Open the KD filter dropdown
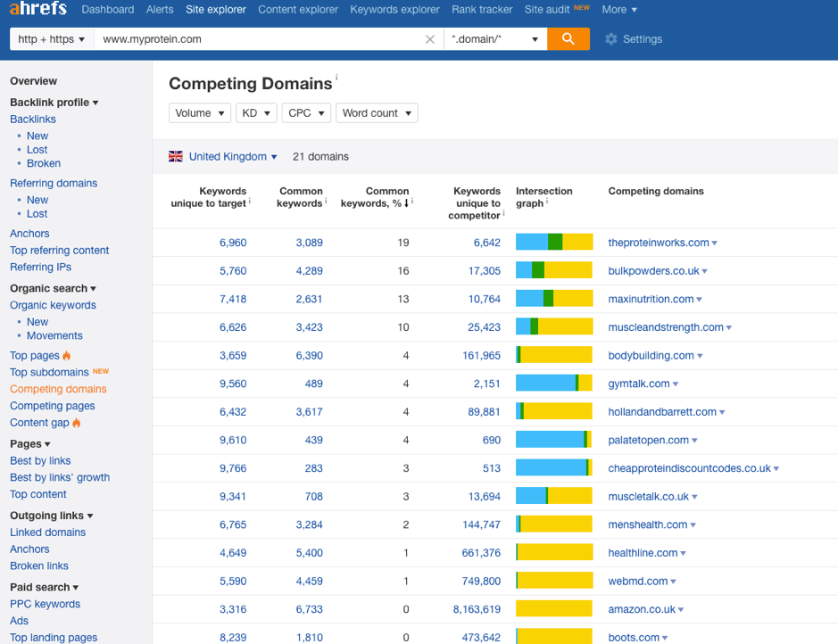This screenshot has width=838, height=644. (256, 113)
